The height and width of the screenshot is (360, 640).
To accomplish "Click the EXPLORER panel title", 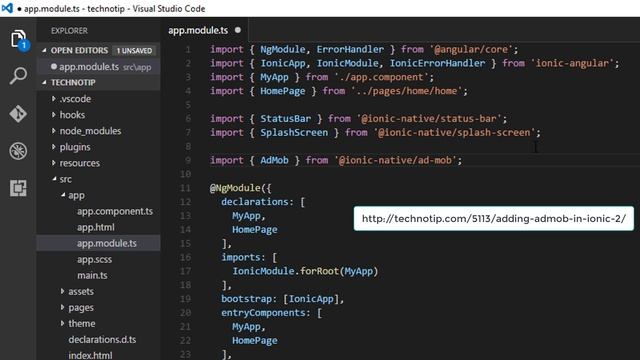I will [69, 31].
